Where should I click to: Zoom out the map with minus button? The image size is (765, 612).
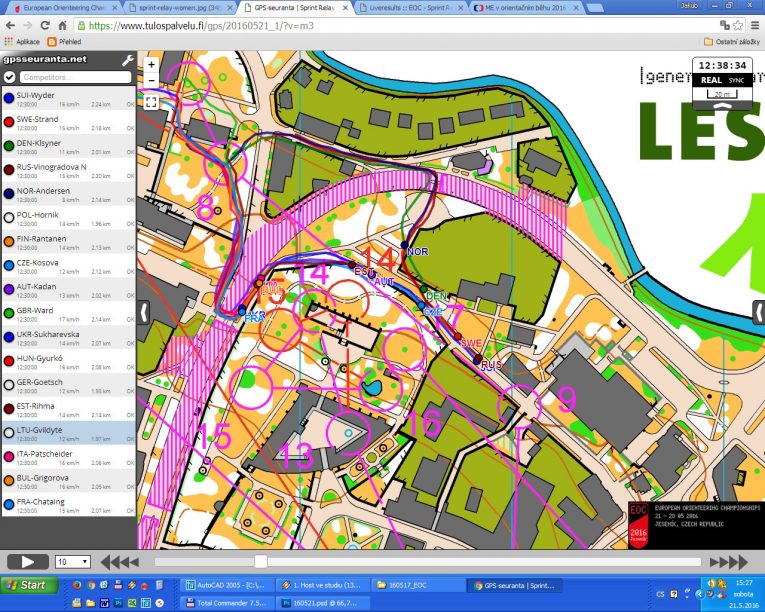151,80
